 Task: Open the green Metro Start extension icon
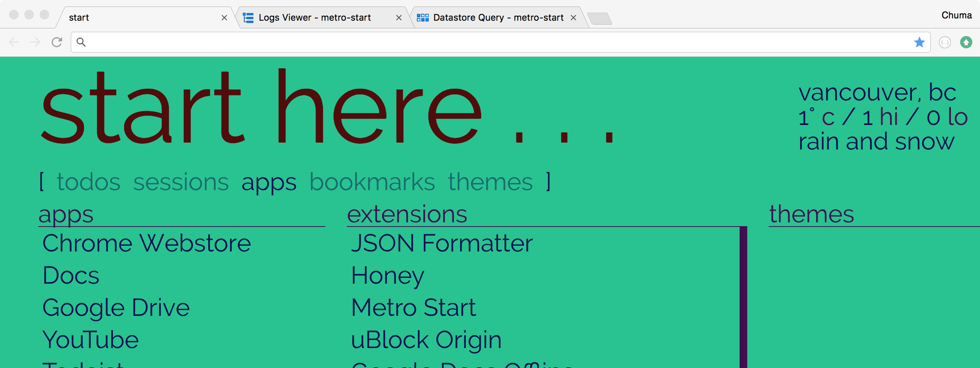(x=966, y=42)
